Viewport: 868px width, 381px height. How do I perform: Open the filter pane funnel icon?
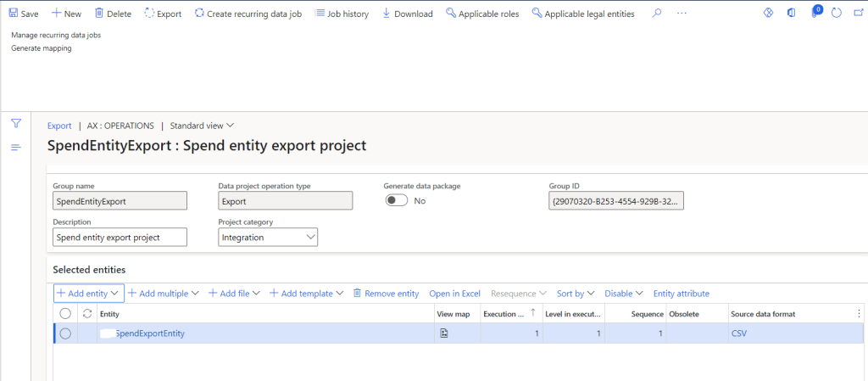click(x=15, y=124)
